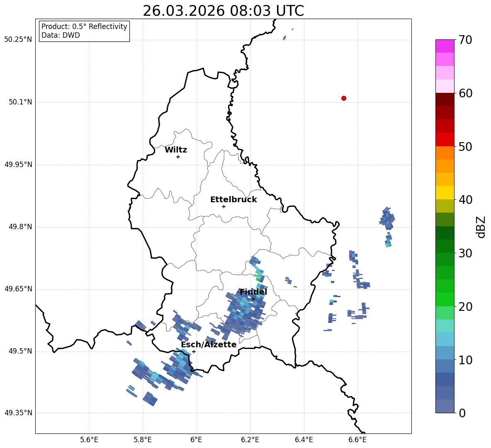Click the Wiltz location cross marker
The height and width of the screenshot is (448, 491).
pyautogui.click(x=178, y=157)
